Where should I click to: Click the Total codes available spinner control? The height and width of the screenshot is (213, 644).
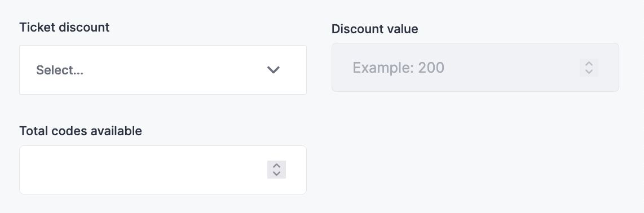pos(276,170)
